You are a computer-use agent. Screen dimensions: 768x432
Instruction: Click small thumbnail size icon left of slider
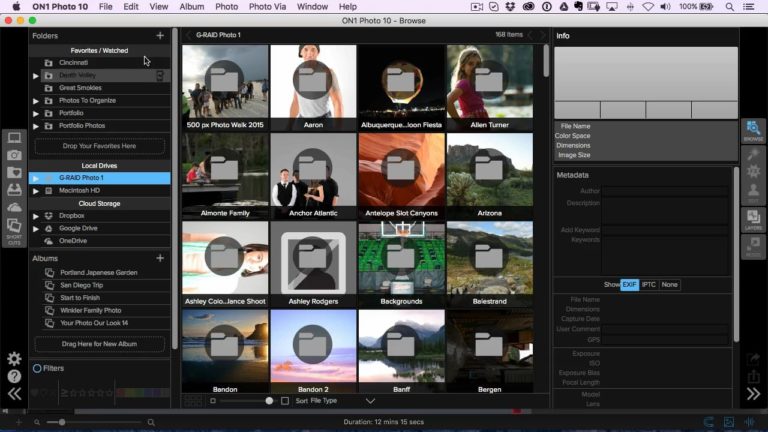(213, 401)
